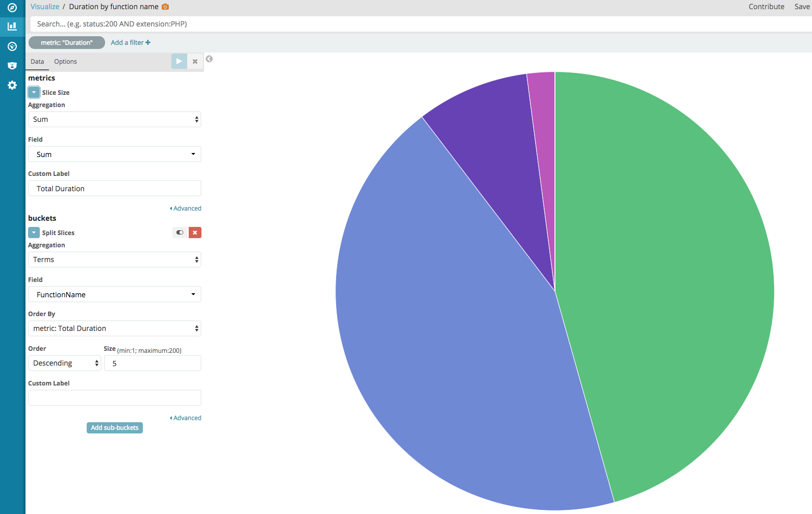Click the 'Order By' label
812x514 pixels.
[41, 314]
